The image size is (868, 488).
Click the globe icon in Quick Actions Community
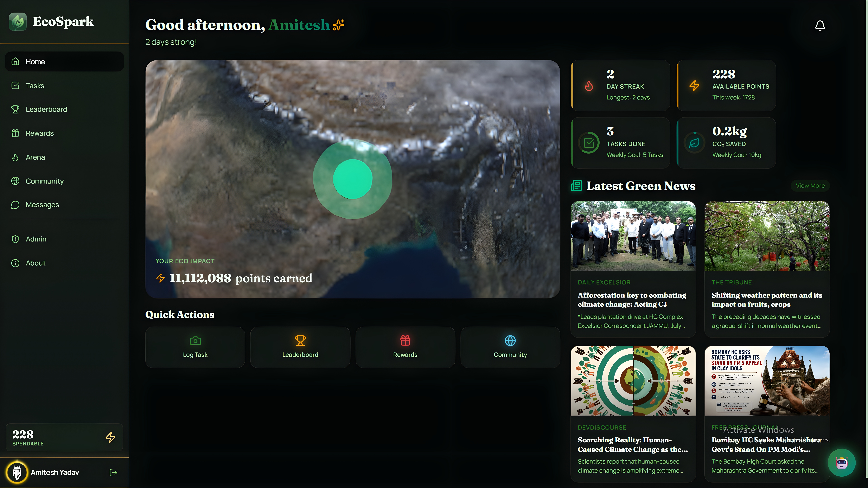click(x=510, y=341)
